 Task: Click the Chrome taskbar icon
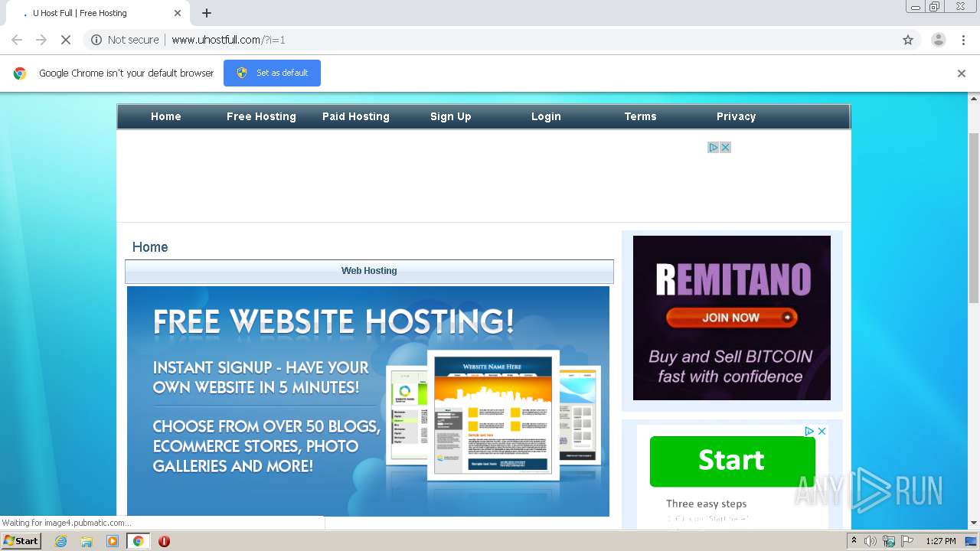pos(139,541)
